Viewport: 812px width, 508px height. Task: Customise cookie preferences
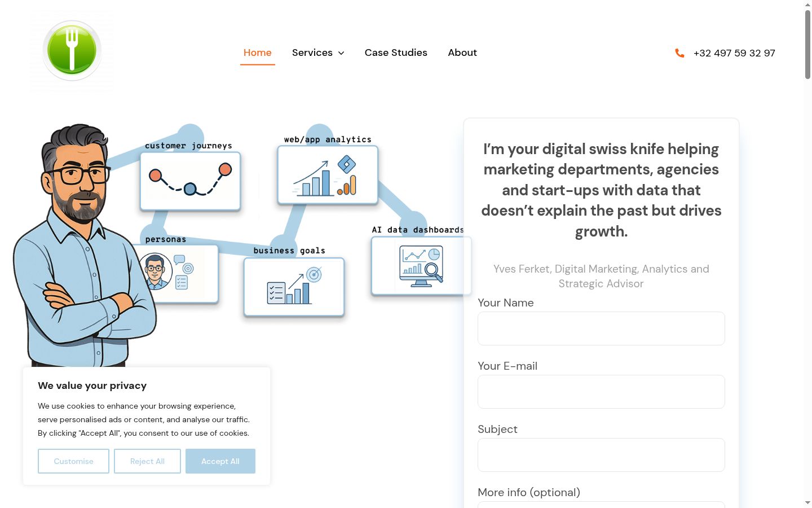coord(73,461)
